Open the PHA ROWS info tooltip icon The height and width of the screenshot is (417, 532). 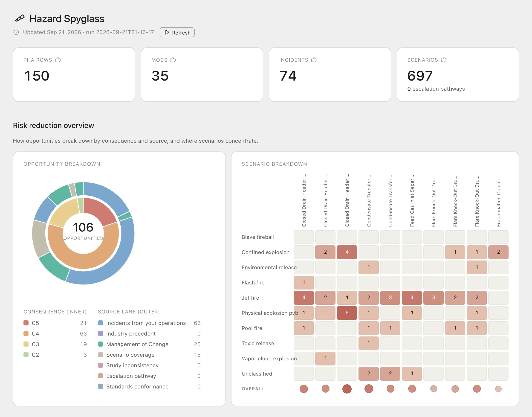tap(58, 60)
